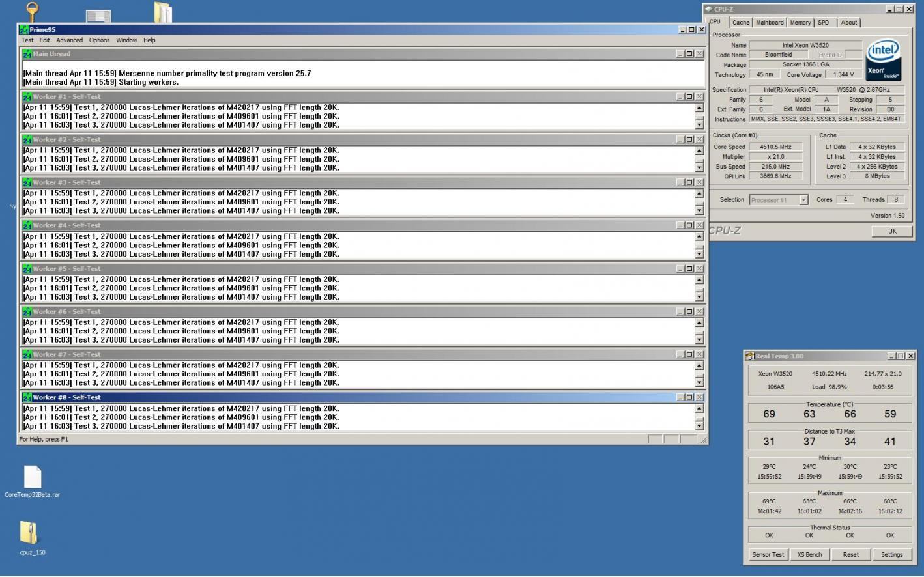Switch to the Mainboard tab in CPU-Z

(770, 23)
